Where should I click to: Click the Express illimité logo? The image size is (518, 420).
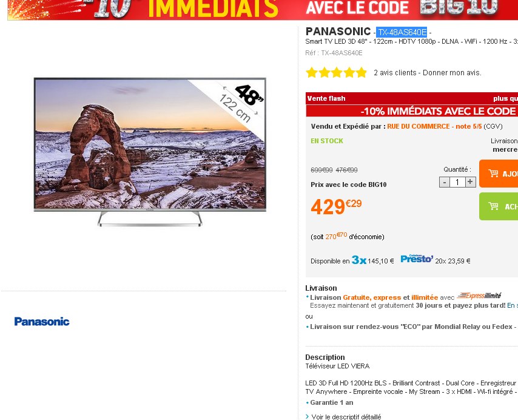[479, 296]
